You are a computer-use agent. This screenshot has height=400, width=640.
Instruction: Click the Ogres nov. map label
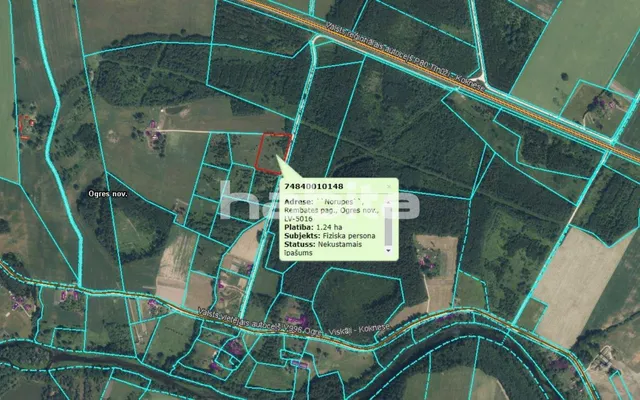[108, 194]
